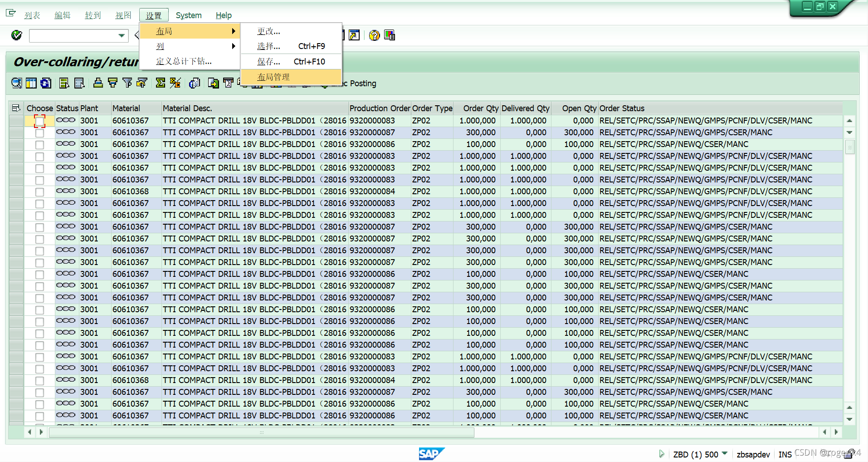
Task: Sort the list in descending order
Action: click(112, 83)
